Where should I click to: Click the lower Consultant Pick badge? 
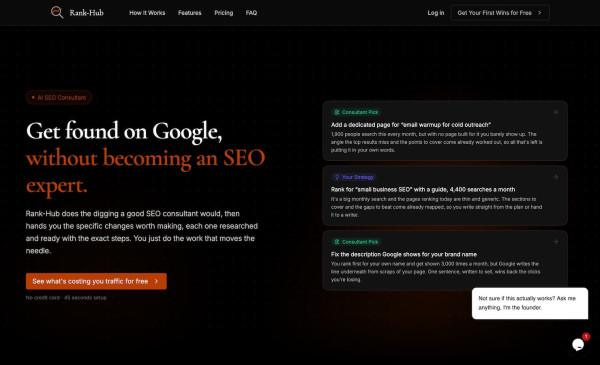356,242
